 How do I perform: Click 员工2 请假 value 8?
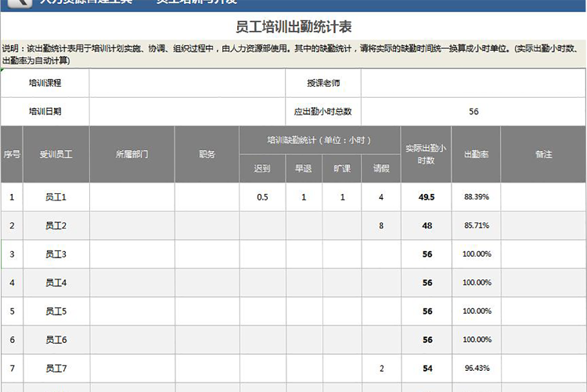pos(381,226)
